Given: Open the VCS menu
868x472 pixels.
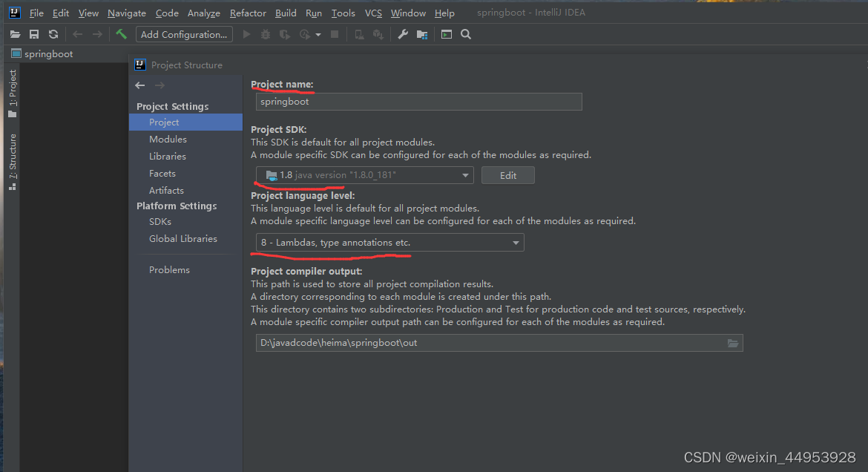Looking at the screenshot, I should [374, 13].
